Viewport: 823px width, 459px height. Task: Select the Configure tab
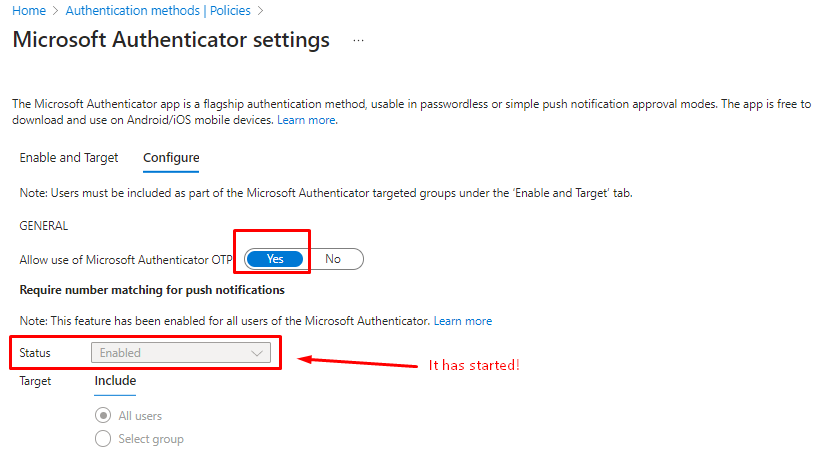point(171,158)
